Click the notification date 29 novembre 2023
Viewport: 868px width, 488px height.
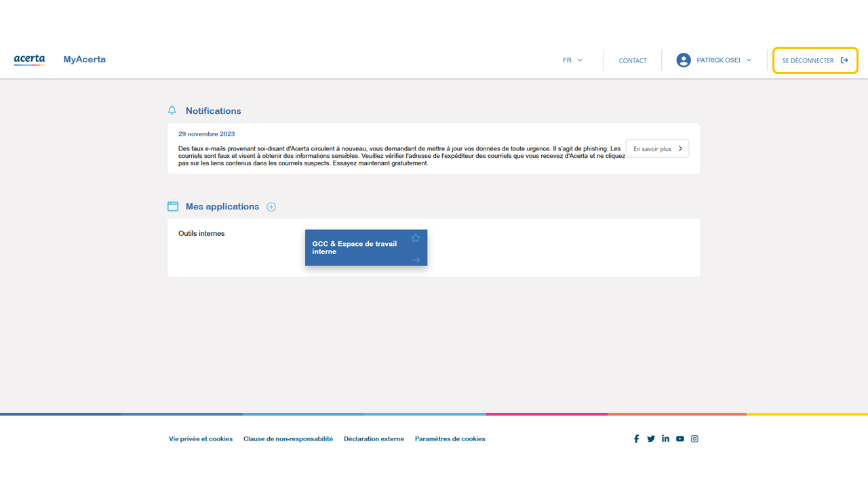pos(207,134)
